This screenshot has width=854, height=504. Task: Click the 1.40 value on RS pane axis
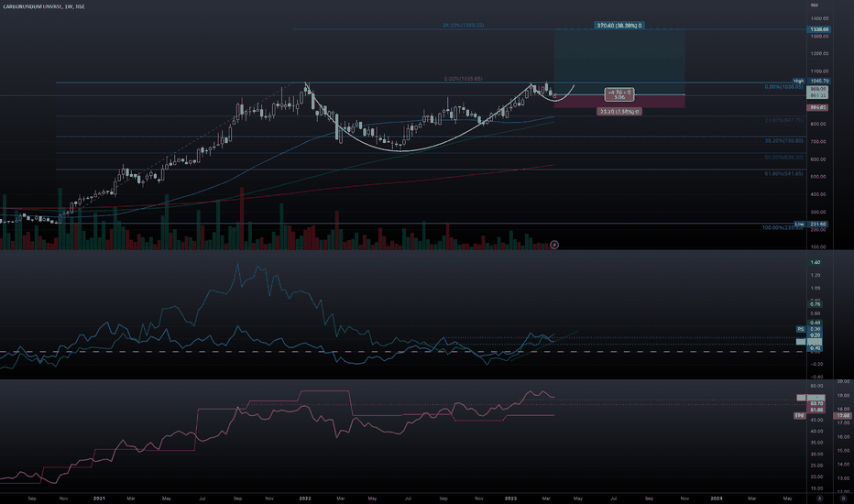(816, 262)
